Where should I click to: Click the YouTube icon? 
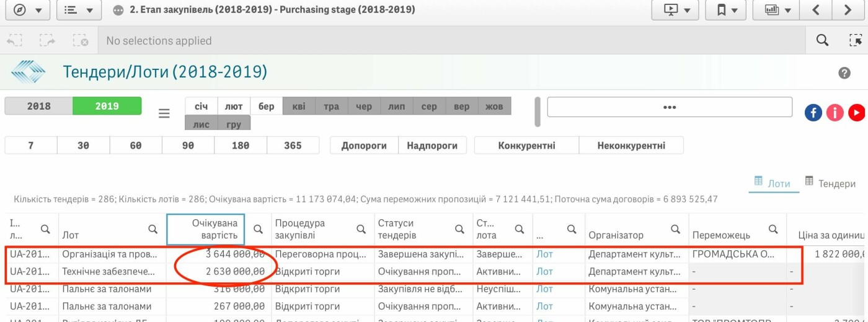[x=857, y=112]
